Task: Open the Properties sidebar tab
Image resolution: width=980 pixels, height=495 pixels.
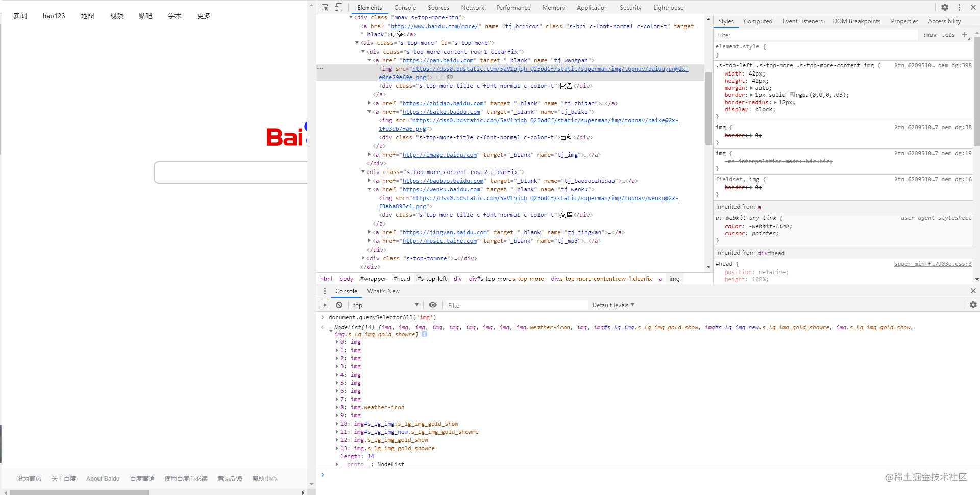Action: tap(904, 21)
